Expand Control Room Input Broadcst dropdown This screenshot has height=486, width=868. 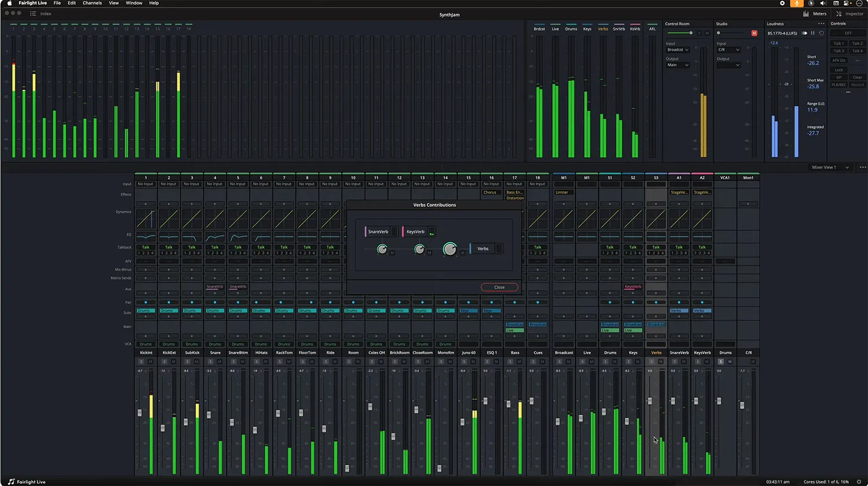tap(677, 50)
